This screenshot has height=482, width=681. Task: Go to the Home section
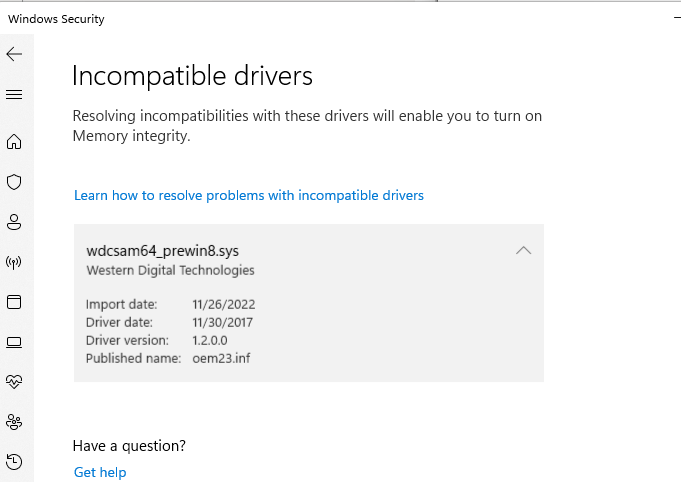pyautogui.click(x=14, y=142)
